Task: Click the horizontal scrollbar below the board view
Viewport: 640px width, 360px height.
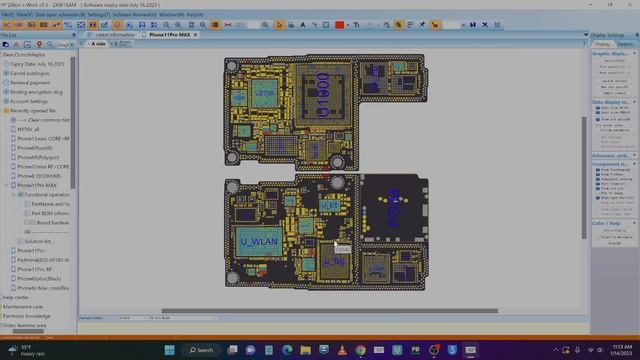Action: click(329, 311)
